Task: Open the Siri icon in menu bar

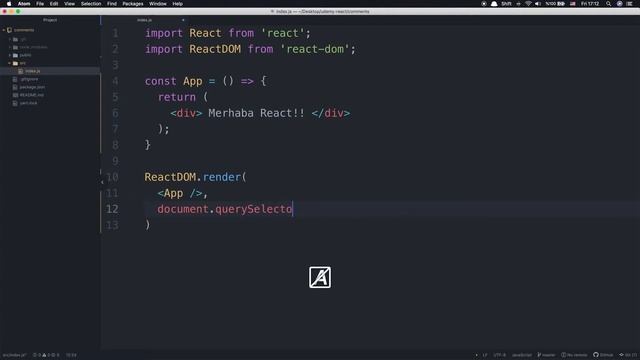Action: pos(620,4)
